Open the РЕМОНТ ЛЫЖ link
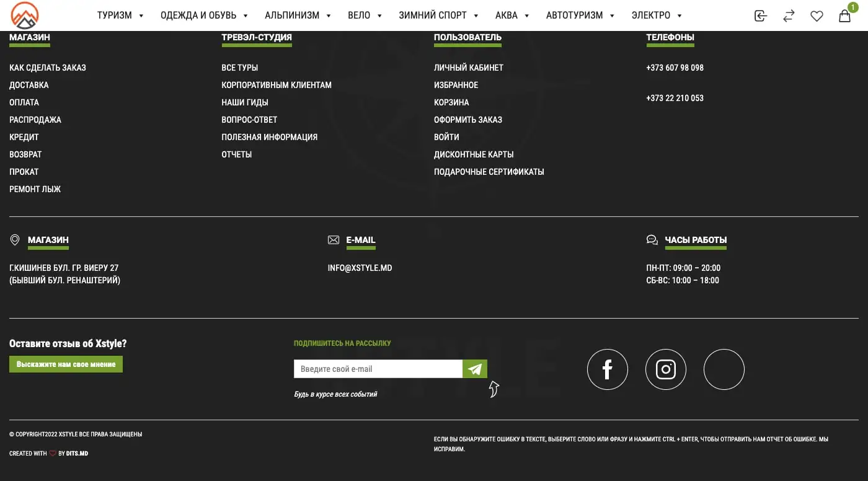The image size is (868, 481). (x=35, y=189)
